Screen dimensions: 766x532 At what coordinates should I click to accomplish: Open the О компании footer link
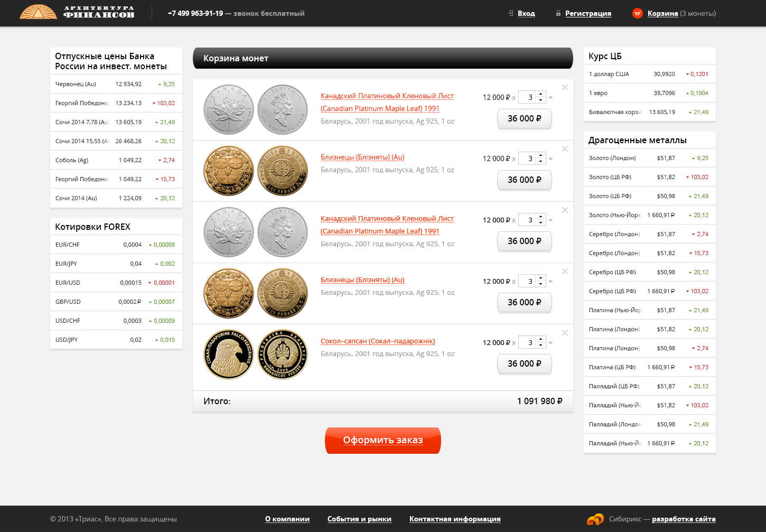[287, 519]
